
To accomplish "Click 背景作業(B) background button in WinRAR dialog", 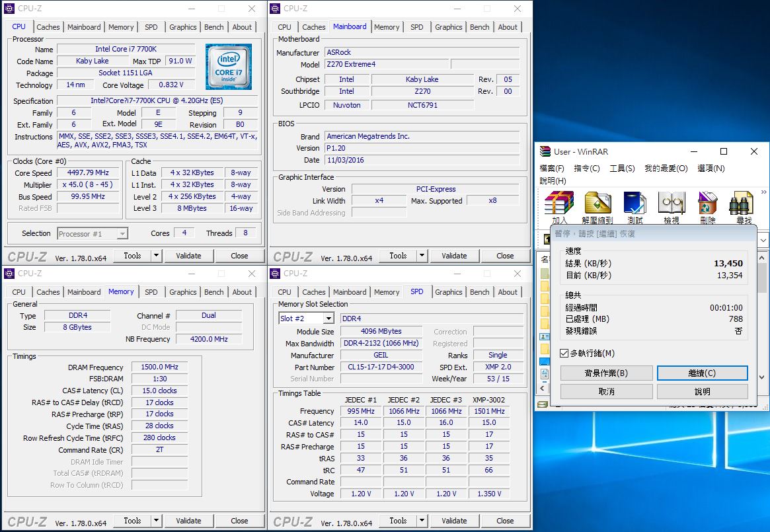I will coord(607,373).
